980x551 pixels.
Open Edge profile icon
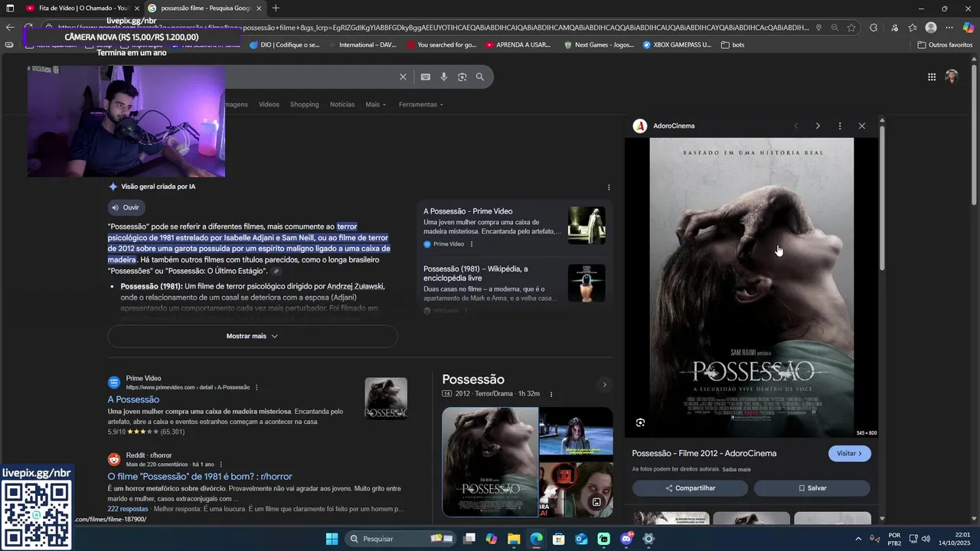point(931,28)
